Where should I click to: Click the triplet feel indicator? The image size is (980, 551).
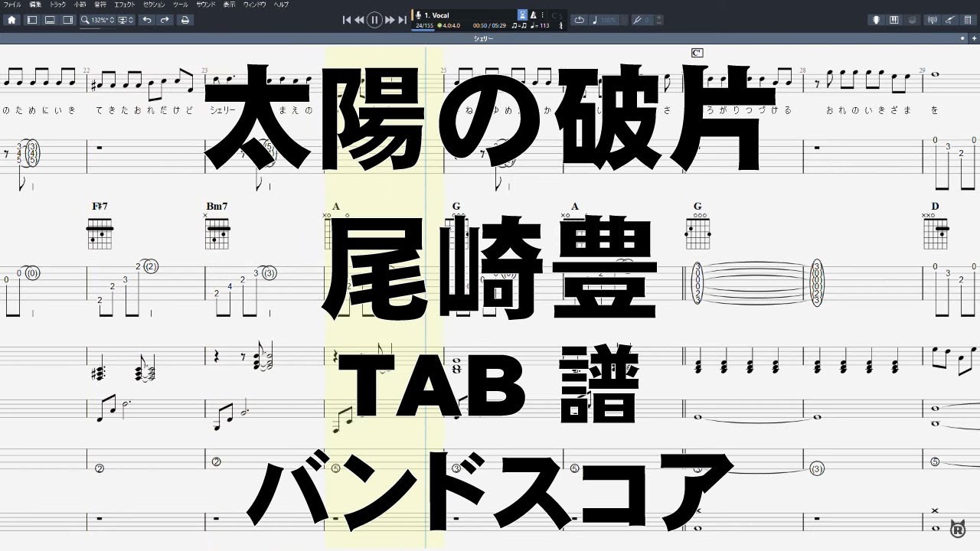click(x=518, y=25)
